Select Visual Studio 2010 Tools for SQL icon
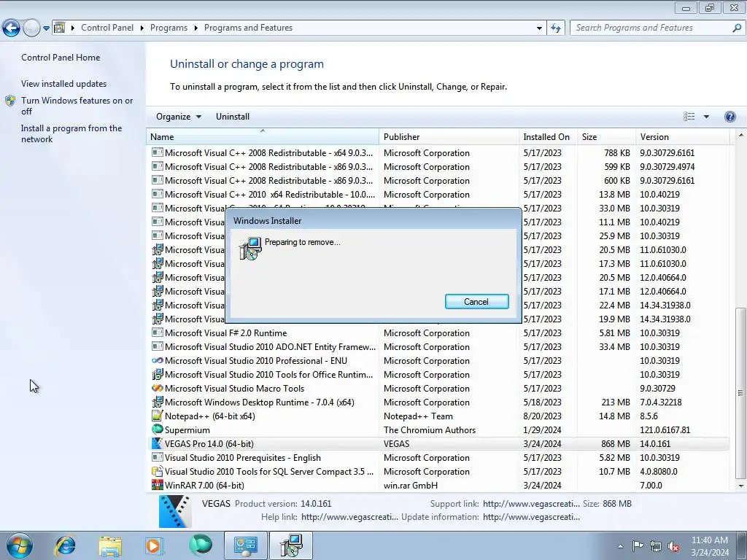Viewport: 747px width, 560px height. (x=158, y=471)
